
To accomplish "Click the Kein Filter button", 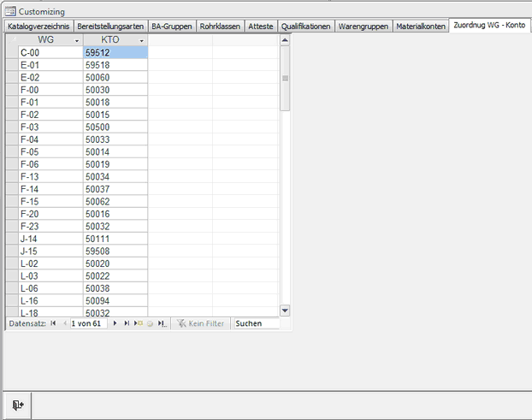I will click(x=200, y=324).
